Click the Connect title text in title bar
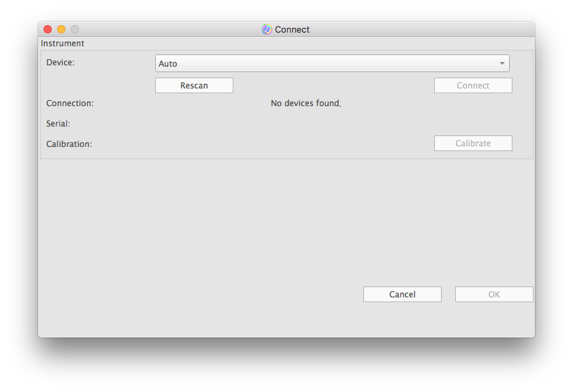The image size is (573, 392). [x=292, y=29]
